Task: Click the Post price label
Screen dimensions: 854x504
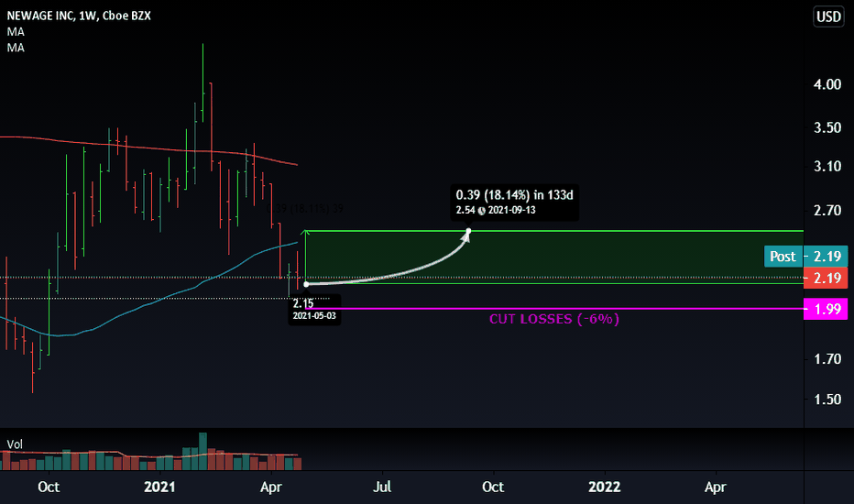Action: click(x=783, y=256)
